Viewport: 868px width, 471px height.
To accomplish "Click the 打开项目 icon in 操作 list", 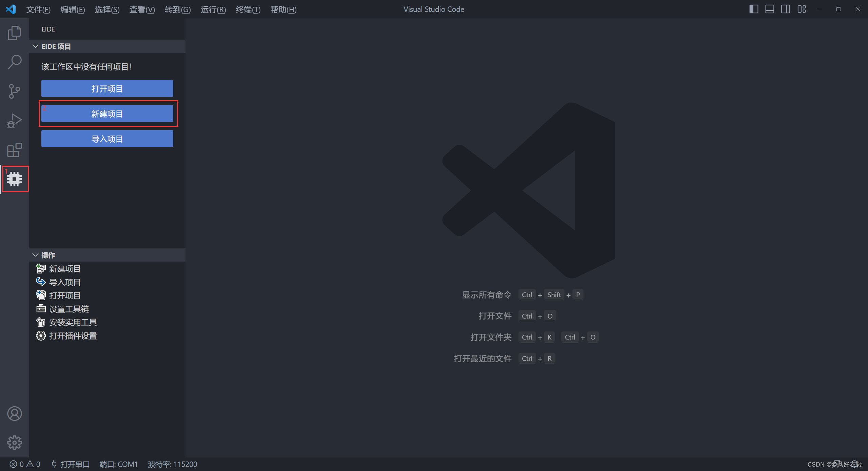I will pyautogui.click(x=41, y=295).
